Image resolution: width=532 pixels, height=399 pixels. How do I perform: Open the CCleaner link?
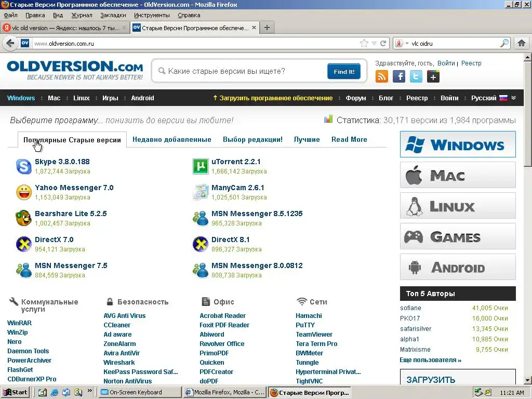(x=117, y=325)
